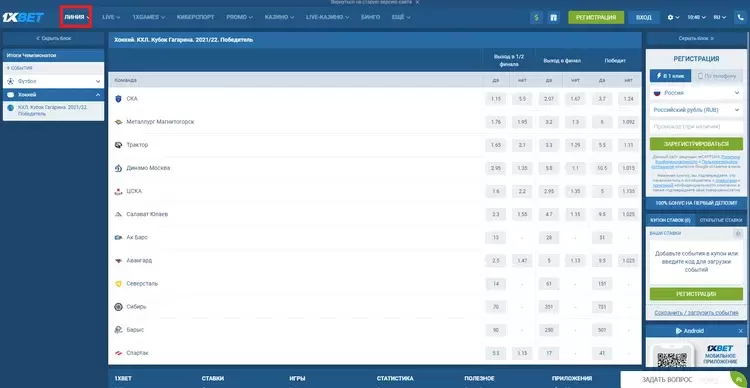The height and width of the screenshot is (388, 750).
Task: Click the Dinamo Moscow team logo
Action: (119, 168)
